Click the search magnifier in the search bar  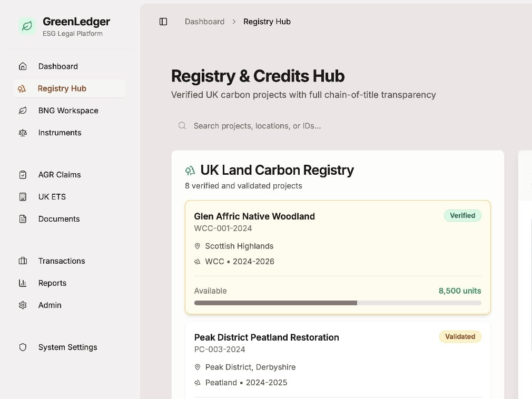[182, 126]
